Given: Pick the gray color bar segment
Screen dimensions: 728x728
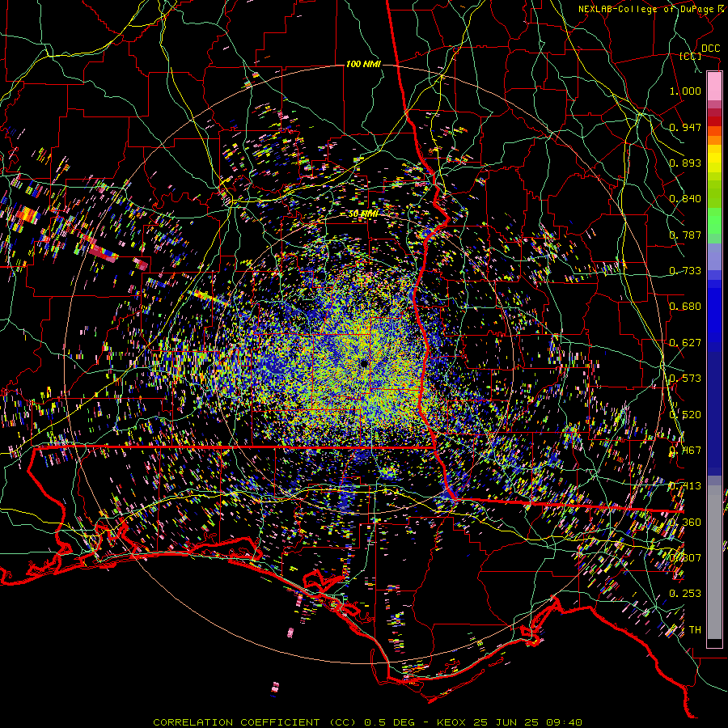Looking at the screenshot, I should (714, 562).
